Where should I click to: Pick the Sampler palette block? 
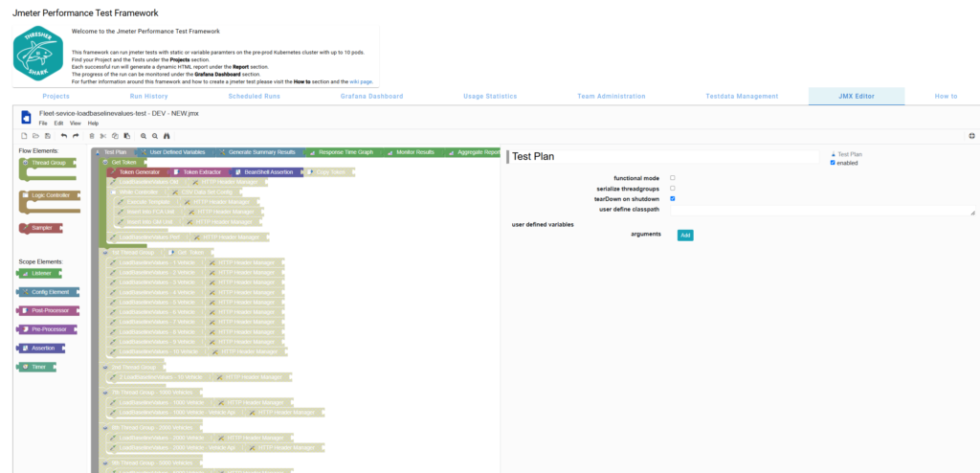pyautogui.click(x=40, y=228)
